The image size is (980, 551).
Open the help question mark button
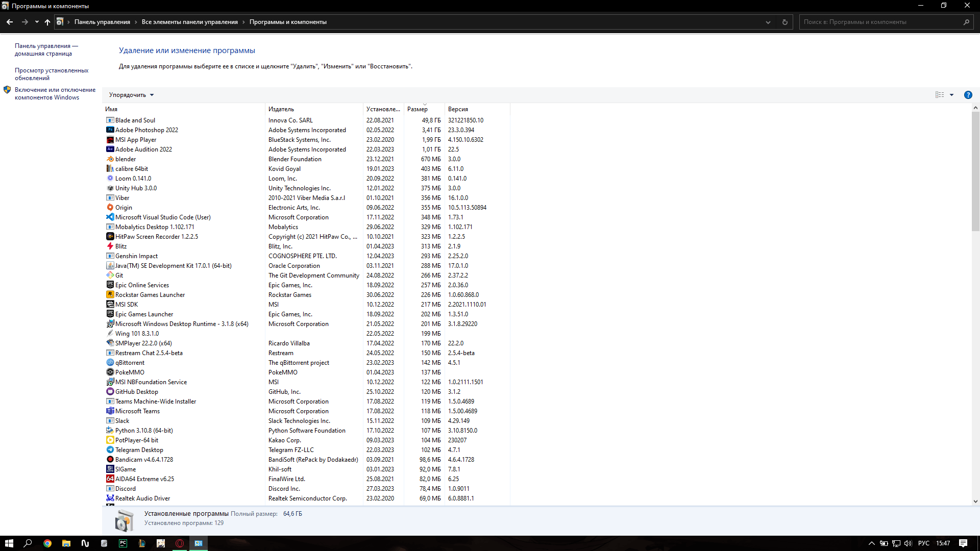click(968, 95)
